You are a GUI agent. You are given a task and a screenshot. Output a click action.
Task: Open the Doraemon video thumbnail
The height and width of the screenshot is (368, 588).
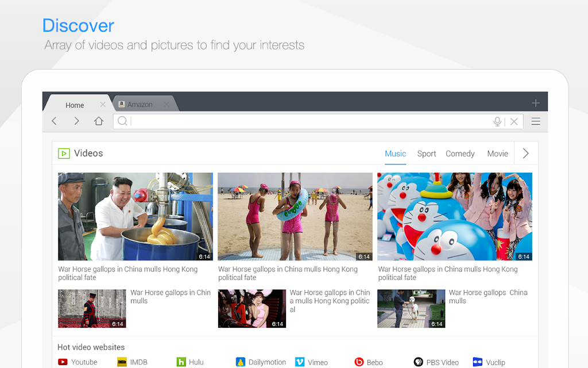[455, 216]
